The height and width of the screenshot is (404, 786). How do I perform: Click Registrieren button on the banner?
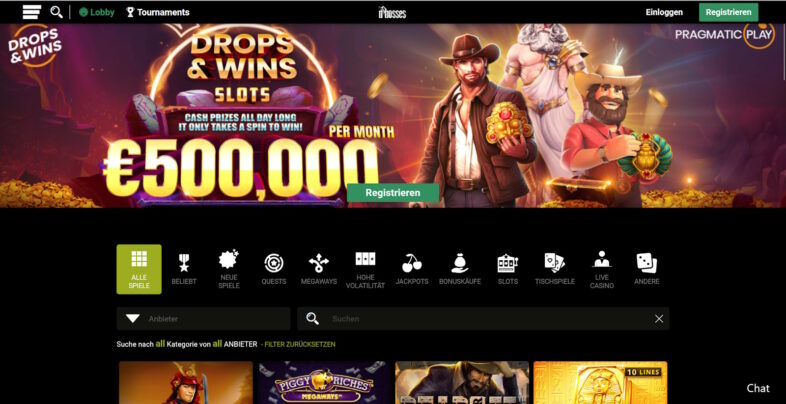393,192
